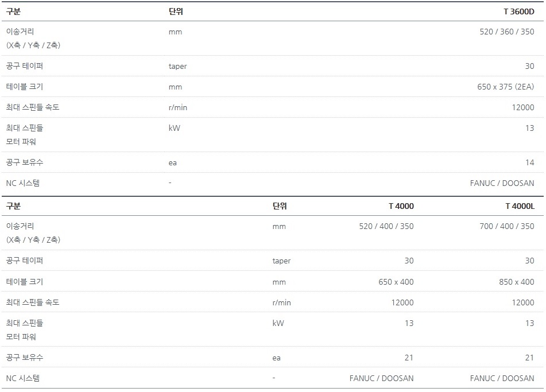
Task: Click tool count 21 in the T 4000L column
Action: [x=529, y=358]
